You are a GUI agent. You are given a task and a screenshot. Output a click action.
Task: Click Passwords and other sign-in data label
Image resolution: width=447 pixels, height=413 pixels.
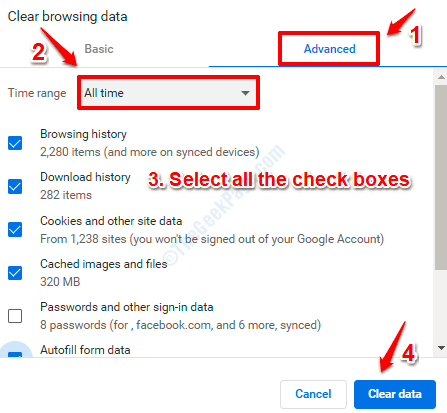[x=127, y=307]
